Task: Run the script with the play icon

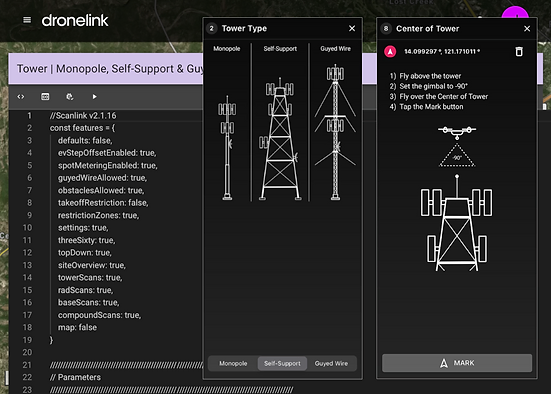Action: coord(95,97)
